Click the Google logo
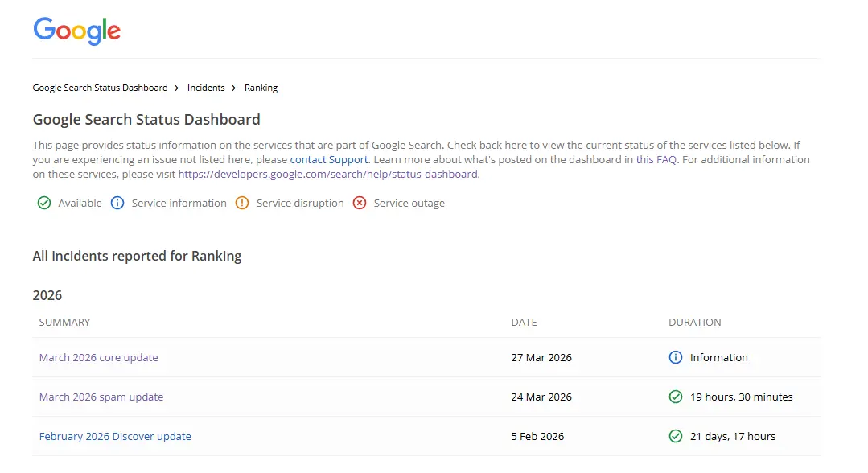This screenshot has height=473, width=868. point(76,31)
